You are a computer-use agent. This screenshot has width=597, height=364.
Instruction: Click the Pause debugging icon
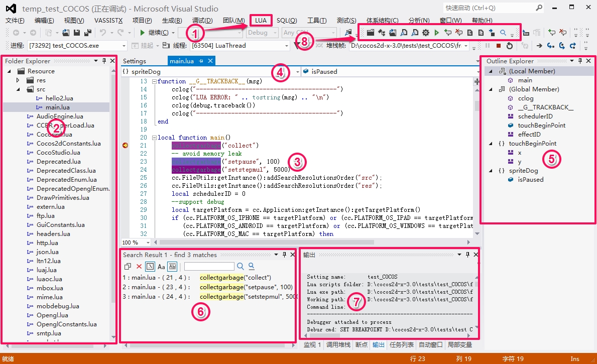coord(488,46)
